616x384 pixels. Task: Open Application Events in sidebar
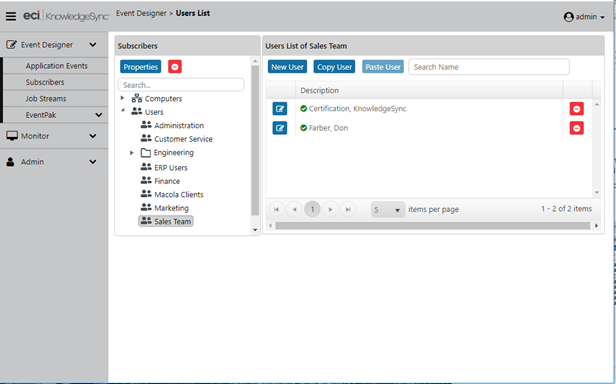57,66
